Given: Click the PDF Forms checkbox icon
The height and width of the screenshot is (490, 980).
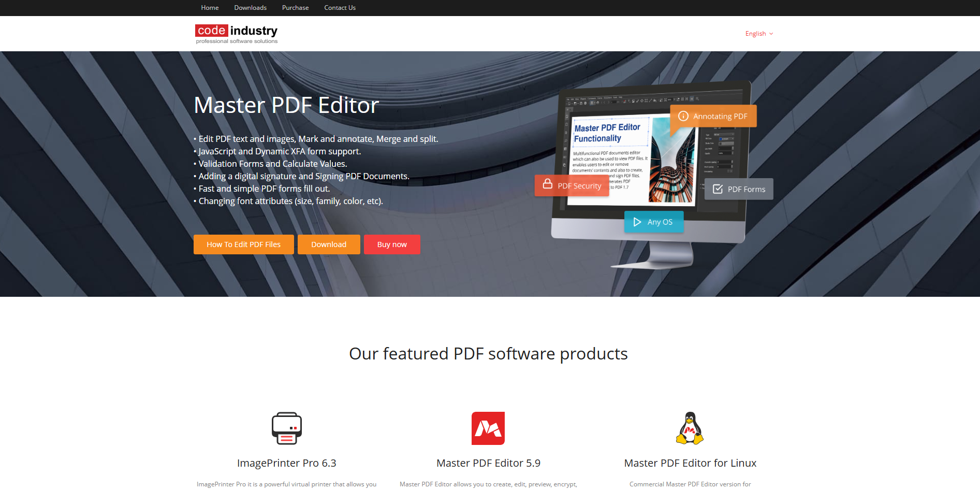Looking at the screenshot, I should click(718, 189).
